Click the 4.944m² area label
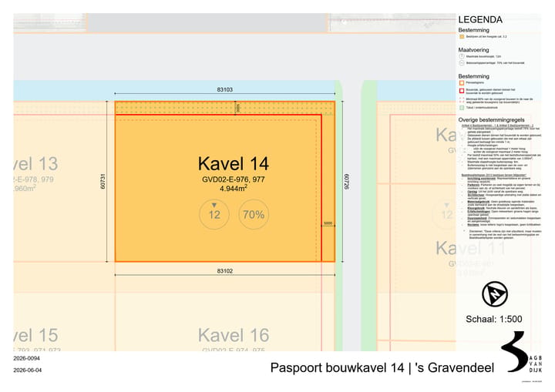Screen dimensions: 555x392 (234, 188)
